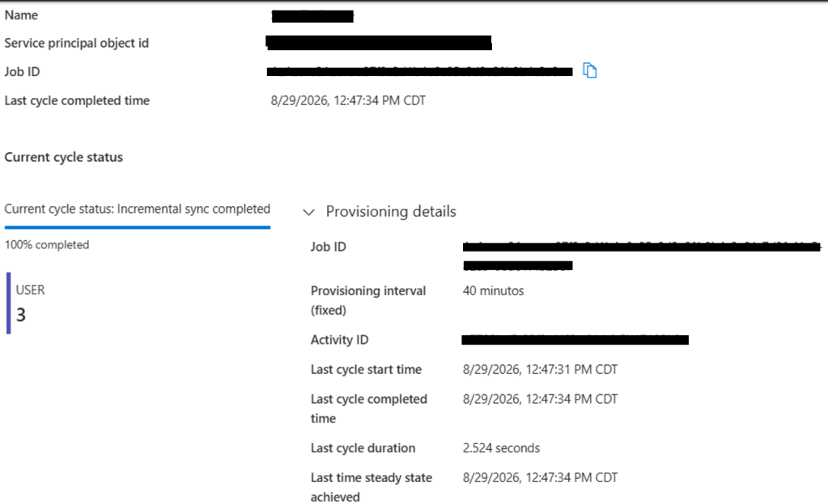Select the USER count tile
This screenshot has width=828, height=504.
click(27, 303)
